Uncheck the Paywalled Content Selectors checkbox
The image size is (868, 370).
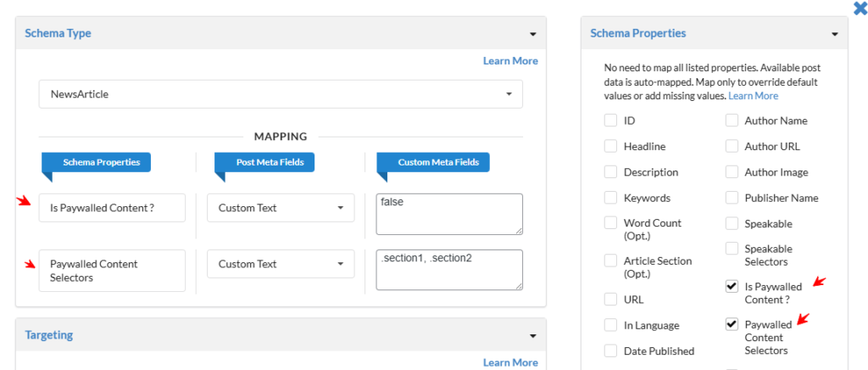tap(732, 324)
